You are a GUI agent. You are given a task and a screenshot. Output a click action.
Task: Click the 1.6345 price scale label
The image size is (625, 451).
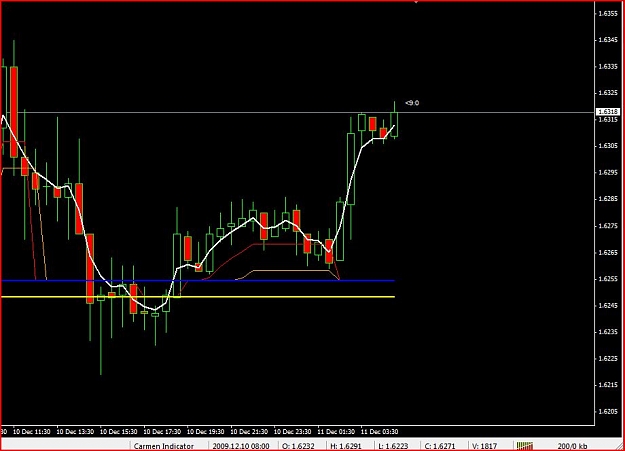tap(609, 40)
